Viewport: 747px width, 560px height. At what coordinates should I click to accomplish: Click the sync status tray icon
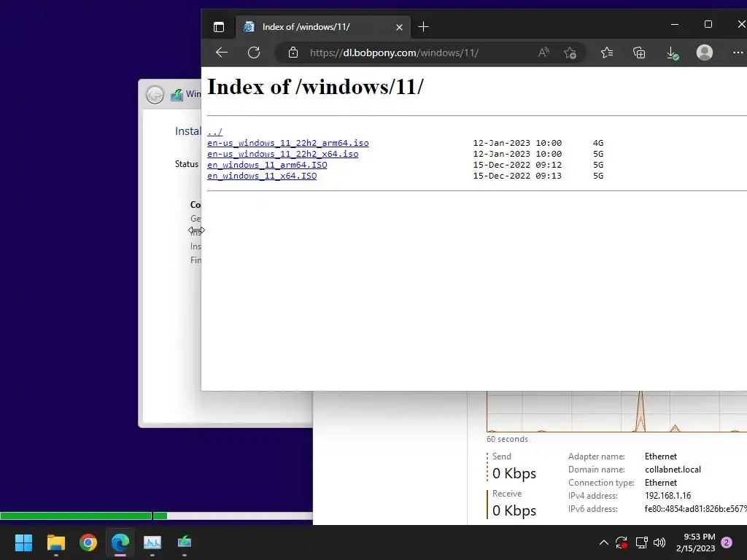(x=622, y=542)
